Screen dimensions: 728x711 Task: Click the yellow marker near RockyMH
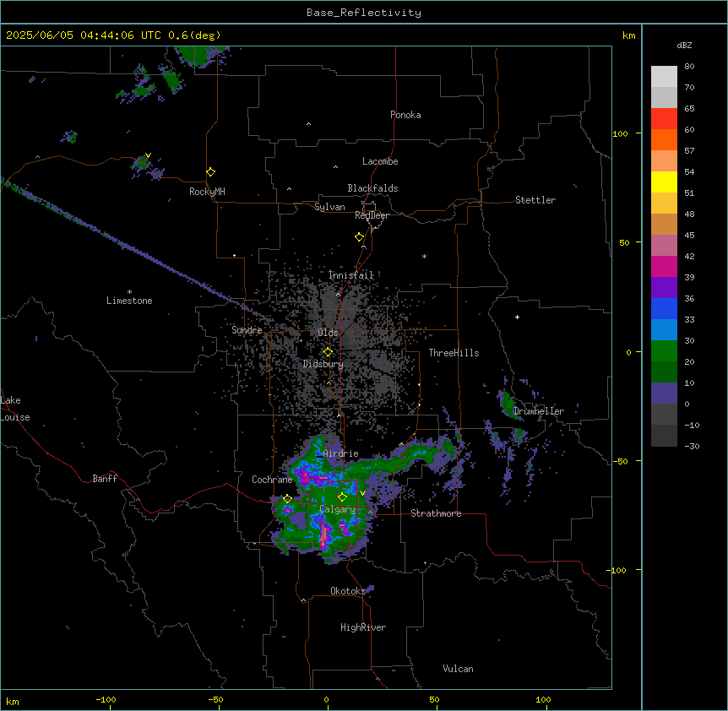[210, 172]
